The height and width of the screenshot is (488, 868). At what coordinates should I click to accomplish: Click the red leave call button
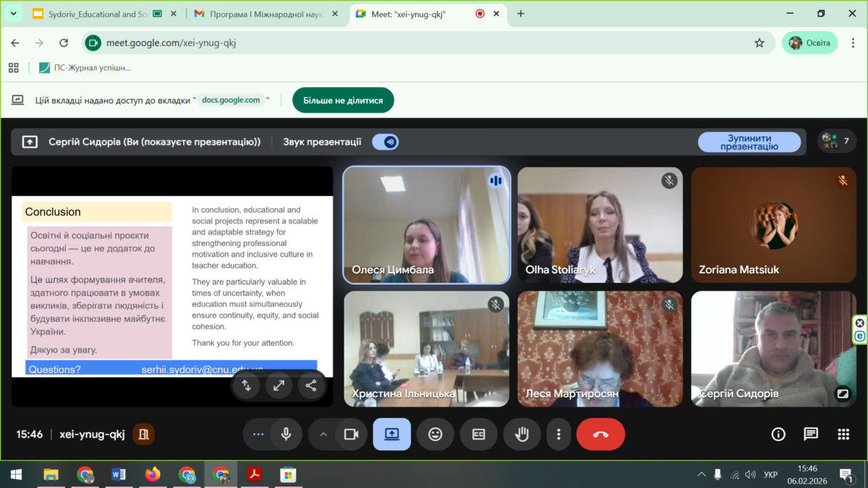tap(600, 434)
